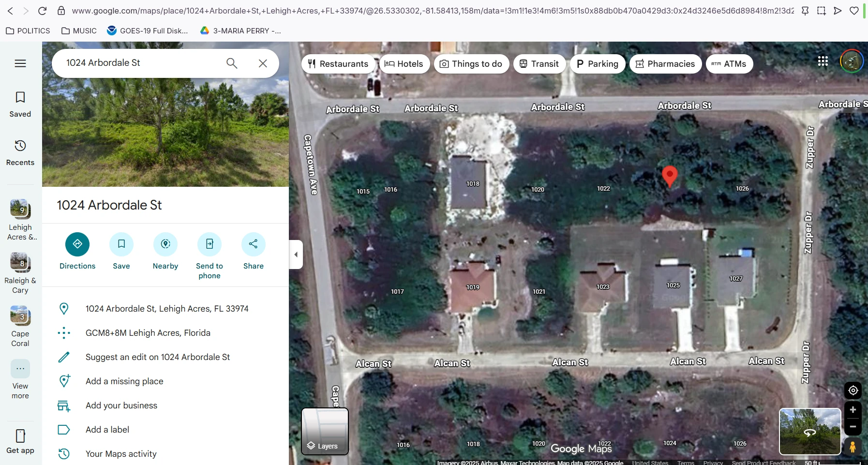
Task: Clear the search field with X
Action: (263, 63)
